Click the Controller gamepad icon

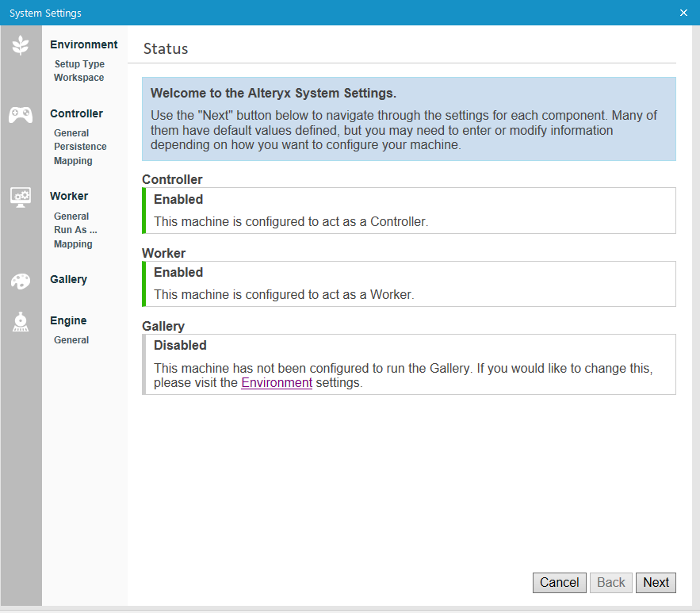point(21,115)
